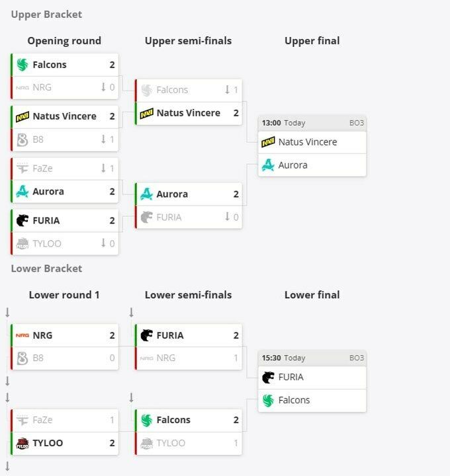
Task: Click the Falcons logo in Lower final match
Action: pos(268,401)
